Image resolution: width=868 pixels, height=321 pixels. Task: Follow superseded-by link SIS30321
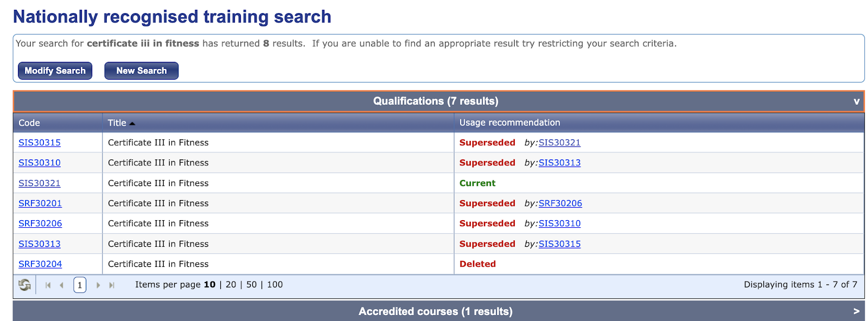point(559,143)
